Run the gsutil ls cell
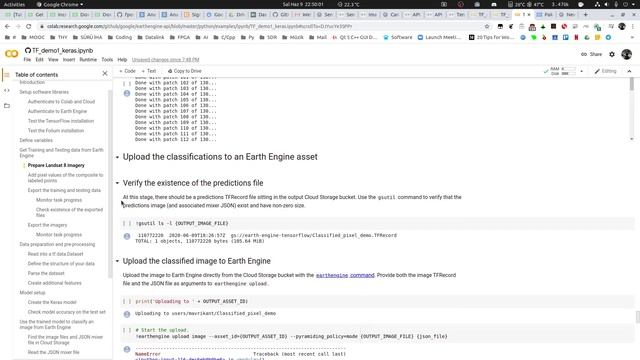 (127, 223)
